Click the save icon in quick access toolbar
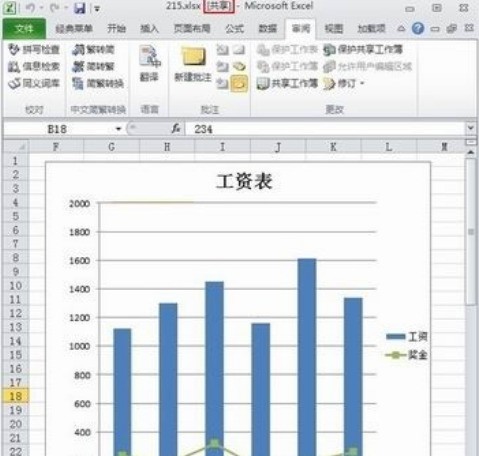Screen dimensions: 479x456 click(x=80, y=8)
